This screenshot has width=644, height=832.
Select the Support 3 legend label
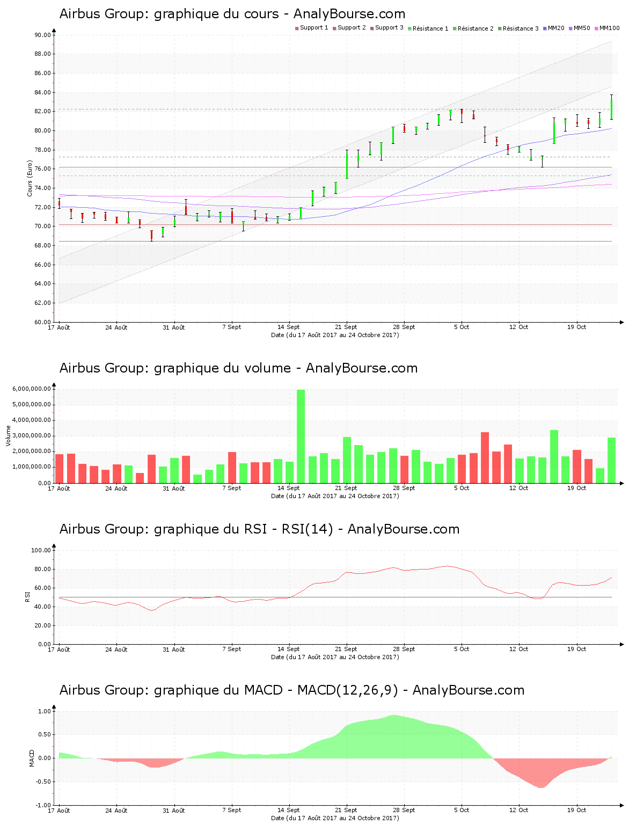click(x=389, y=28)
